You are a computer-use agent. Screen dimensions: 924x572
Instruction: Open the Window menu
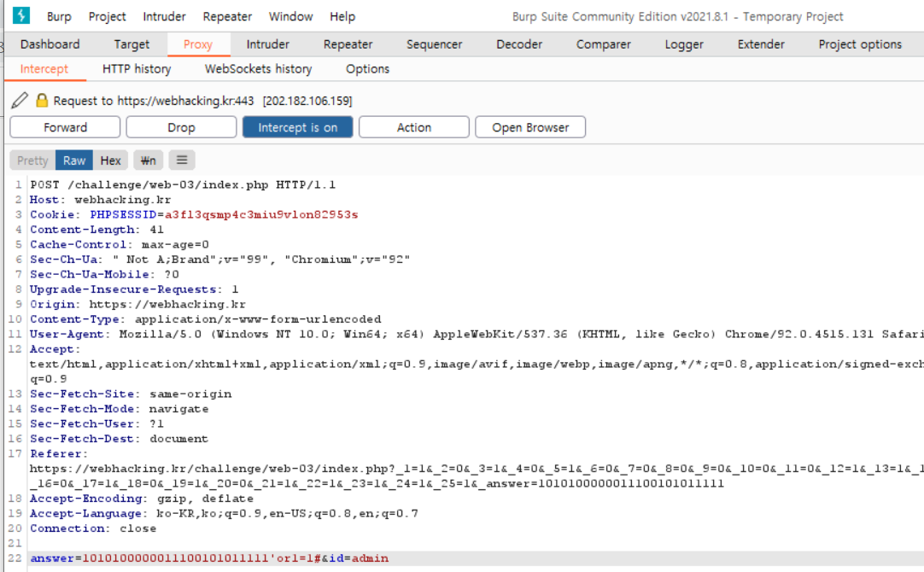(291, 16)
